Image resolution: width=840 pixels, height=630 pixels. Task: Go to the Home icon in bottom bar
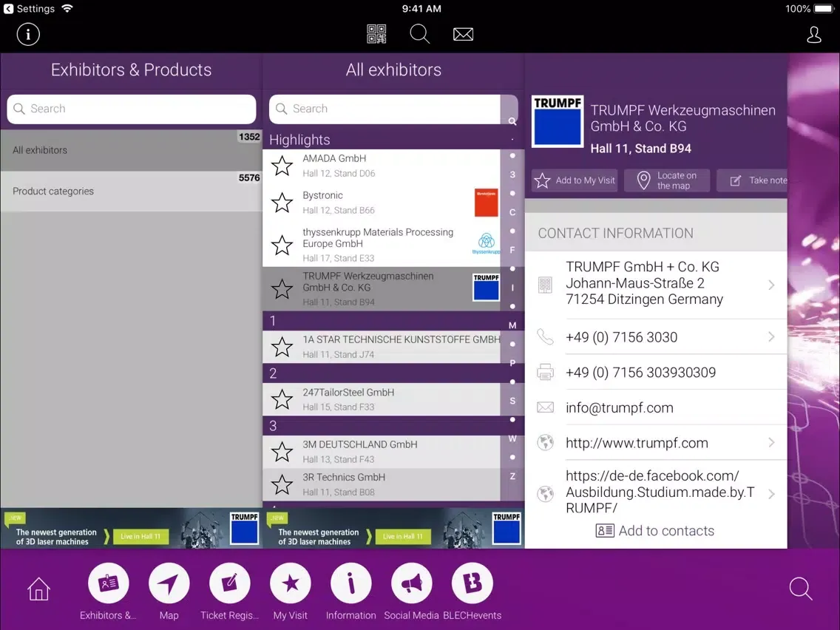(38, 589)
